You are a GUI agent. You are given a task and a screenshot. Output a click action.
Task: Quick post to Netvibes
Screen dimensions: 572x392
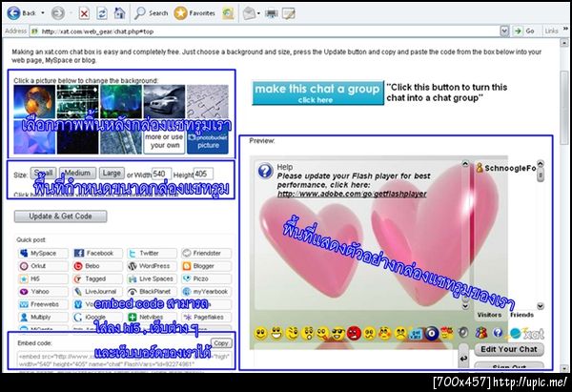[152, 317]
